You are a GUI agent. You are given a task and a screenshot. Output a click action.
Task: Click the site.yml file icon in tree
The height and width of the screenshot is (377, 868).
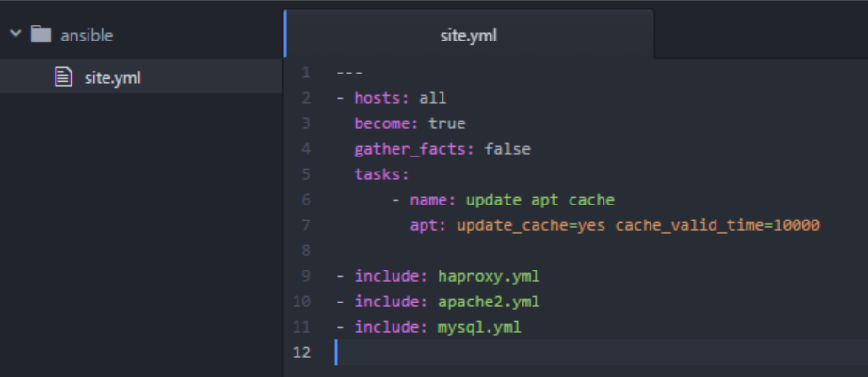(63, 78)
